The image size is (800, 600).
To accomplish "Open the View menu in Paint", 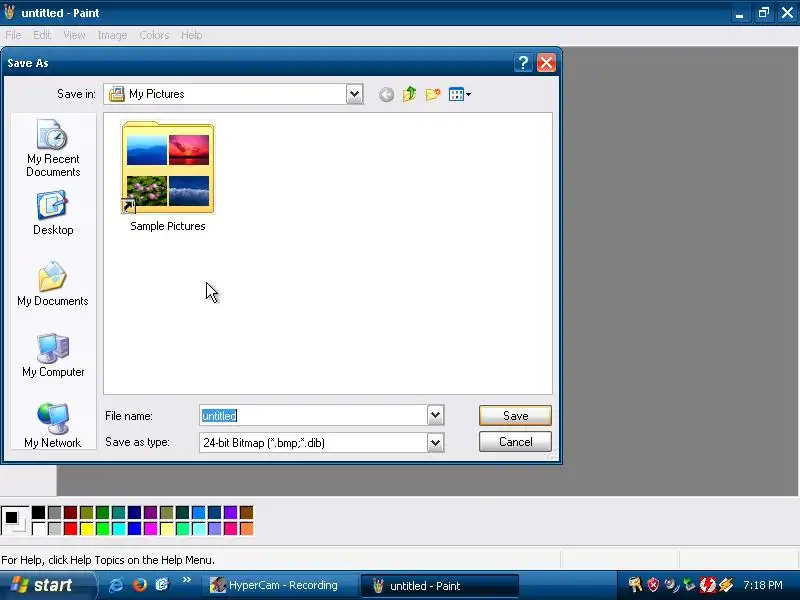I will pyautogui.click(x=74, y=35).
